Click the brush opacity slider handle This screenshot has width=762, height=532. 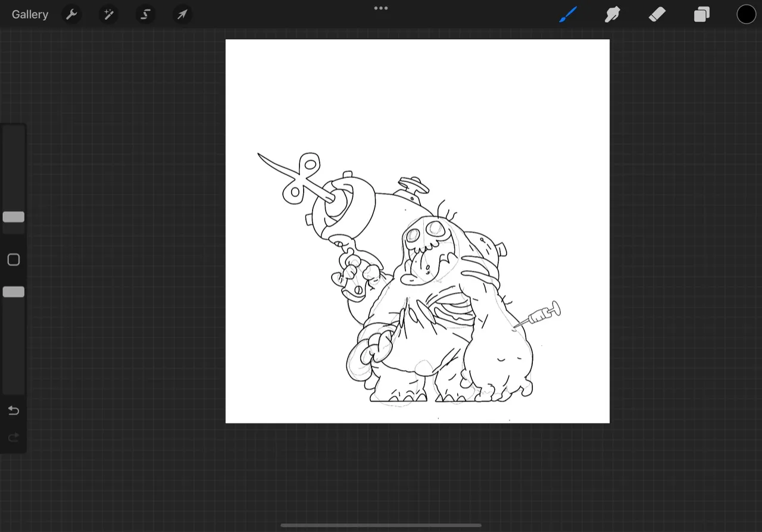click(x=14, y=292)
